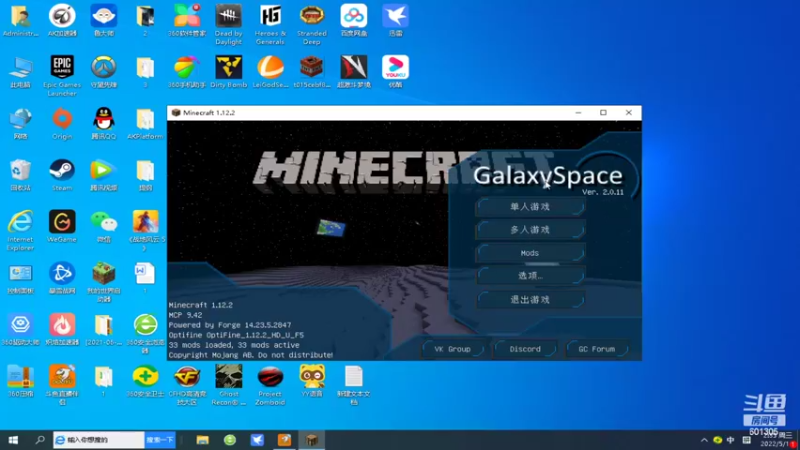Select the 腾讯视频 desktop icon

pyautogui.click(x=104, y=175)
